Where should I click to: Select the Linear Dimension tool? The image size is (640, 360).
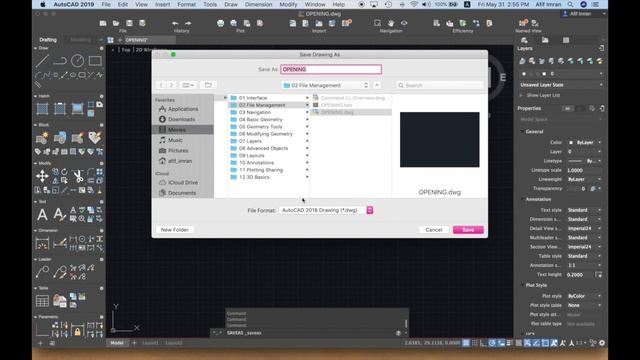42,244
